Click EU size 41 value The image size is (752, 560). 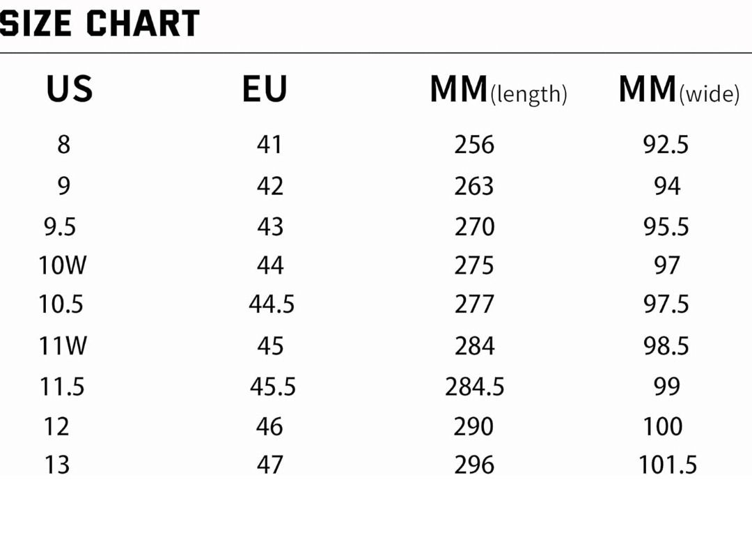coord(269,145)
